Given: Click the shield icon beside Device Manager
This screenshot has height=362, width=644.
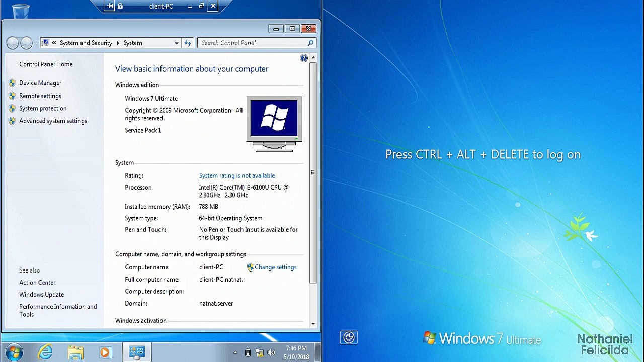Looking at the screenshot, I should 12,83.
